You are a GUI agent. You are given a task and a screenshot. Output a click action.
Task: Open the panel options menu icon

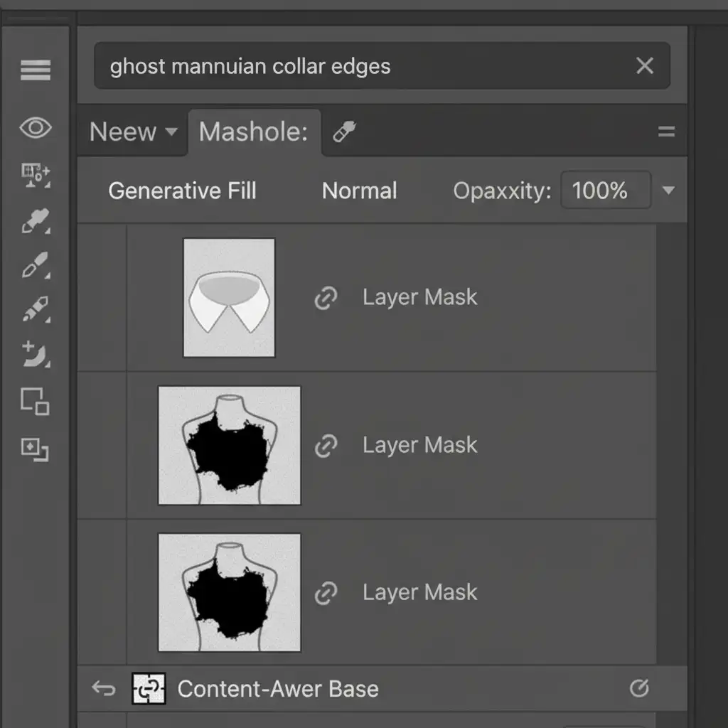pyautogui.click(x=666, y=132)
